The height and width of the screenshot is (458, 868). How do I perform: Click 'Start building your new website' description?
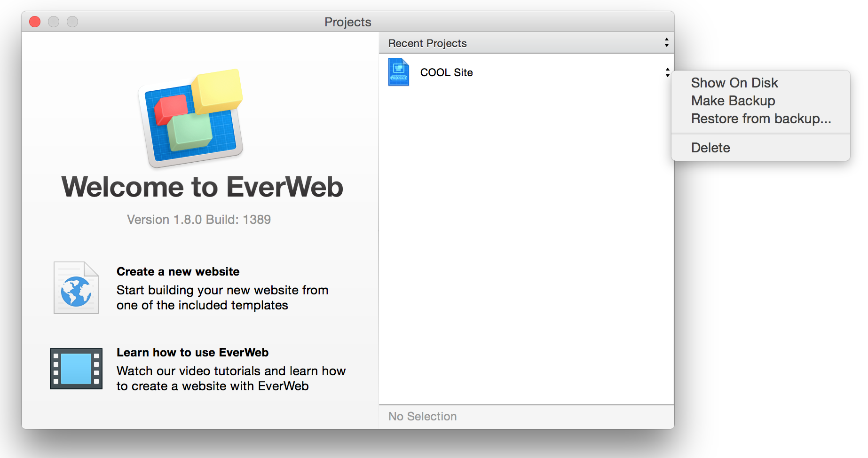click(x=222, y=298)
